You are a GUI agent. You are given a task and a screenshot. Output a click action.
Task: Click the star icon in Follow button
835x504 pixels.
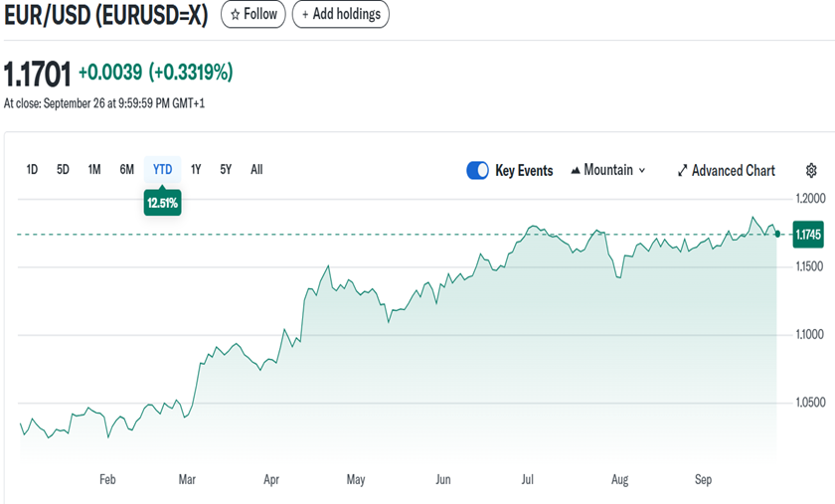point(235,14)
